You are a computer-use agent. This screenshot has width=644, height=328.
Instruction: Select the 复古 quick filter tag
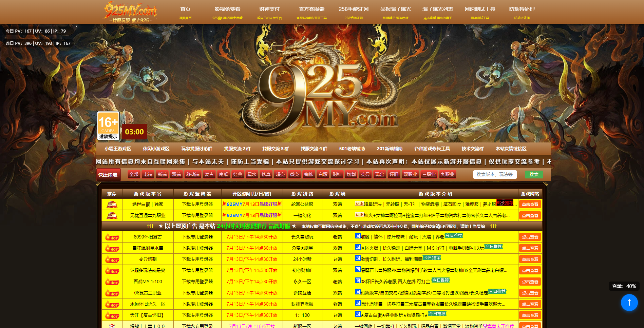[209, 174]
